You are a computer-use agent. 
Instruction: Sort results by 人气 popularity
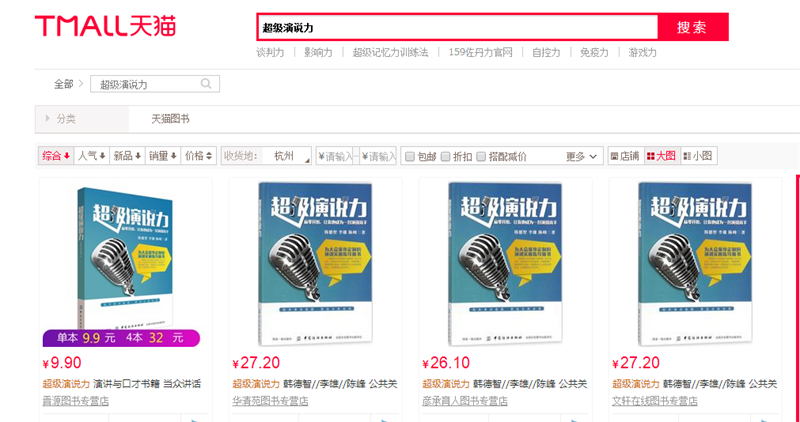click(92, 156)
